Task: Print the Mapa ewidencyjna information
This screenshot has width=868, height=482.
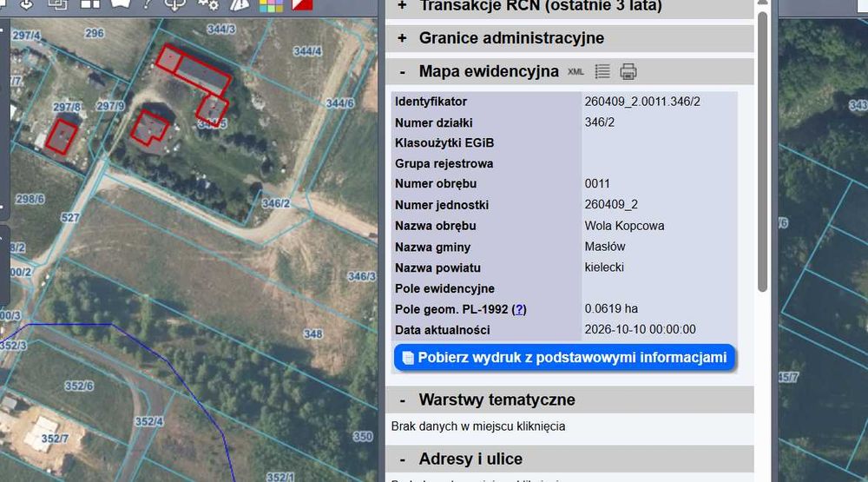Action: point(628,71)
